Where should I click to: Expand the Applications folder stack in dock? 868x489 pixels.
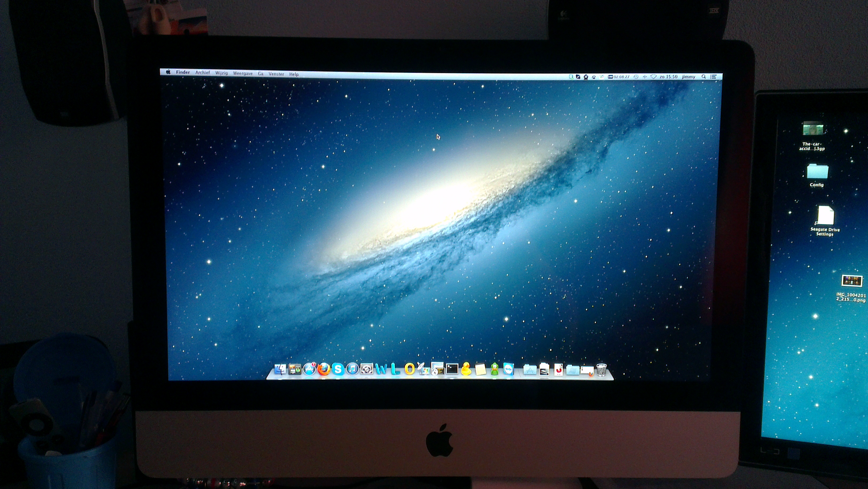click(x=530, y=370)
